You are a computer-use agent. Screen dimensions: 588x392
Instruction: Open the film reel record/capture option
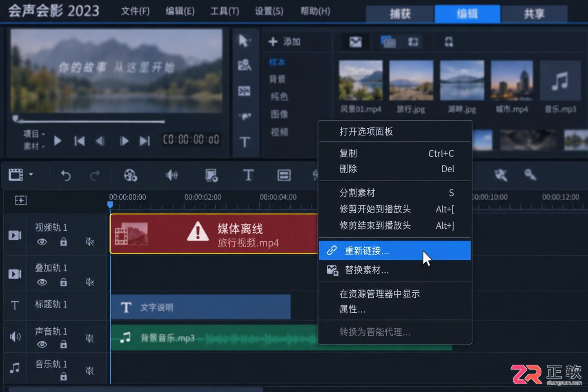click(x=130, y=175)
